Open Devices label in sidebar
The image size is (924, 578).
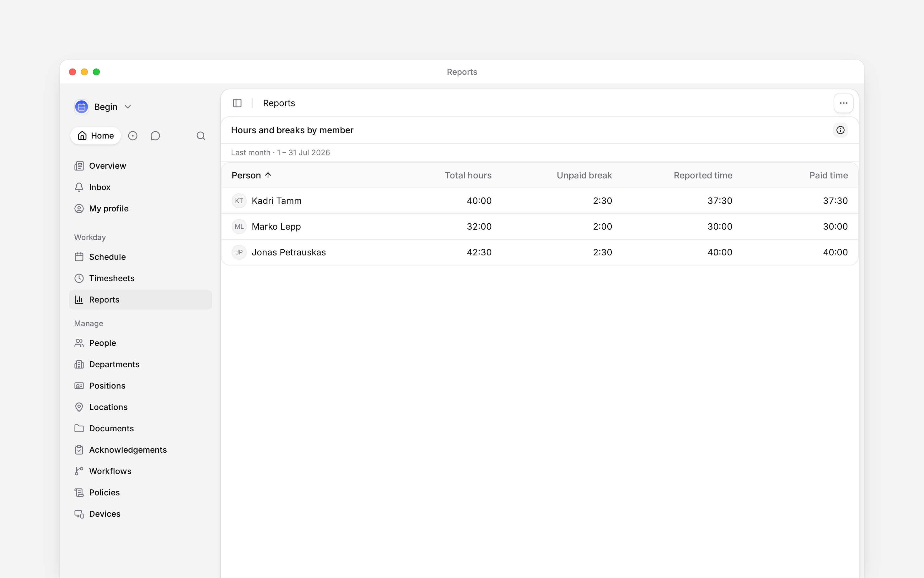[105, 514]
